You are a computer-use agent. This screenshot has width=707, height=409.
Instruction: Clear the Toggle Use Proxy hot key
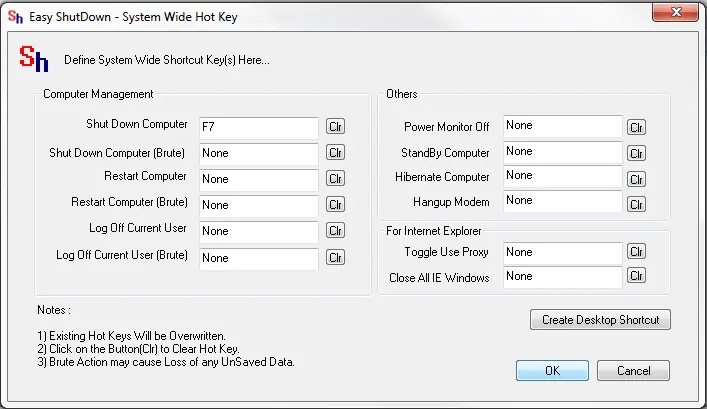pos(636,252)
